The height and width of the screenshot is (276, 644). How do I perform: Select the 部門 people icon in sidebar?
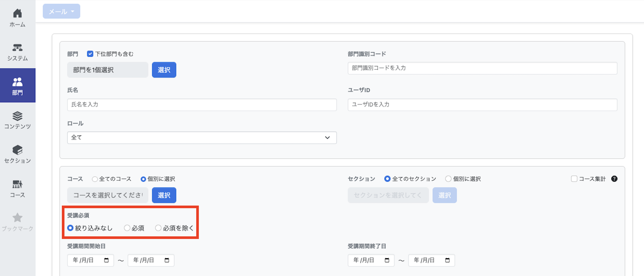(x=17, y=82)
